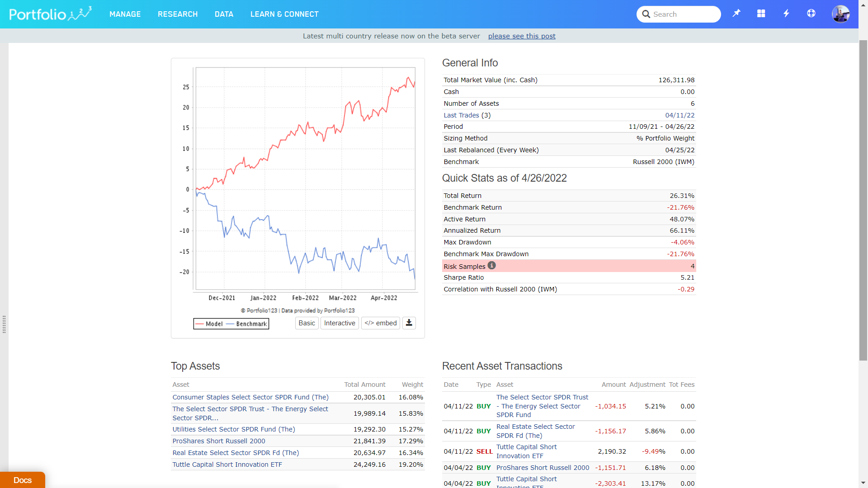Switch chart to Basic view
This screenshot has height=488, width=868.
307,323
